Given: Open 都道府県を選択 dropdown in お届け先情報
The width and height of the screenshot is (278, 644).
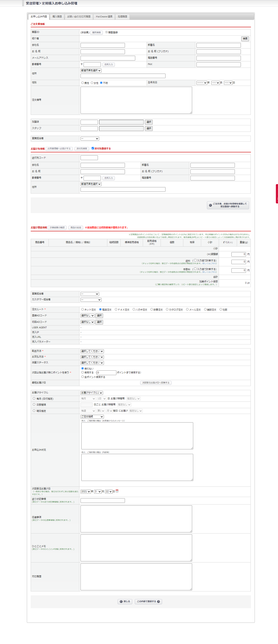Looking at the screenshot, I should point(91,184).
